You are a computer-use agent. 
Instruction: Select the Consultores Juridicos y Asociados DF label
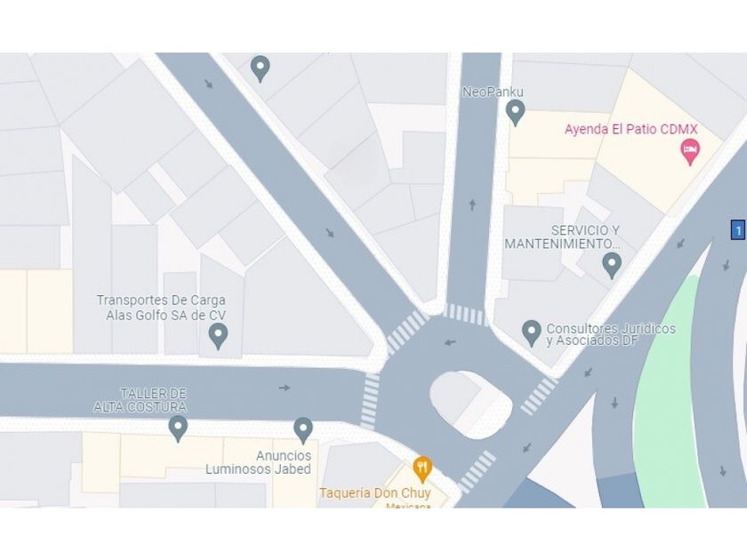[611, 335]
